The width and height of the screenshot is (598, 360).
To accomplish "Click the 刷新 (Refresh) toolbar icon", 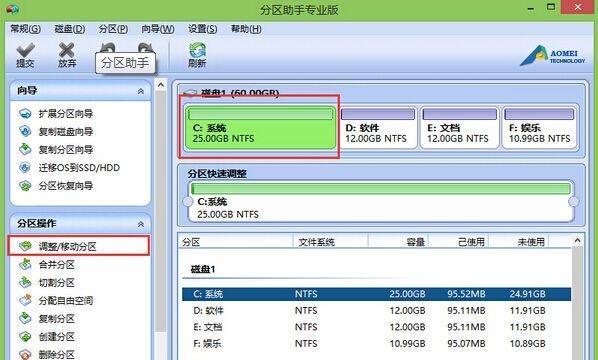I will pyautogui.click(x=197, y=50).
